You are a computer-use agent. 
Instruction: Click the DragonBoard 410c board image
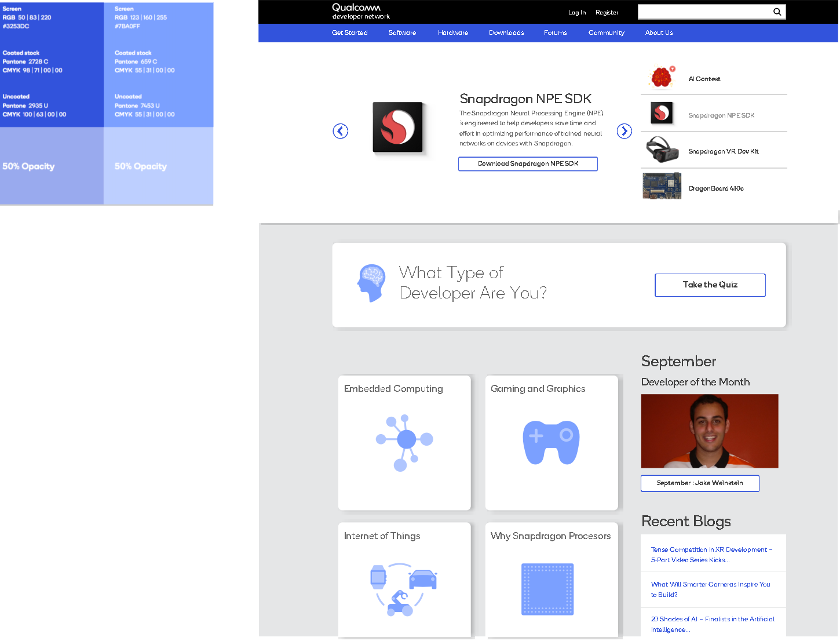pos(662,186)
